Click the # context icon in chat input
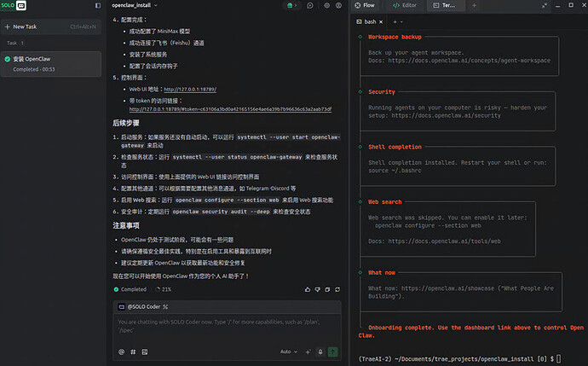588x366 pixels. tap(132, 351)
